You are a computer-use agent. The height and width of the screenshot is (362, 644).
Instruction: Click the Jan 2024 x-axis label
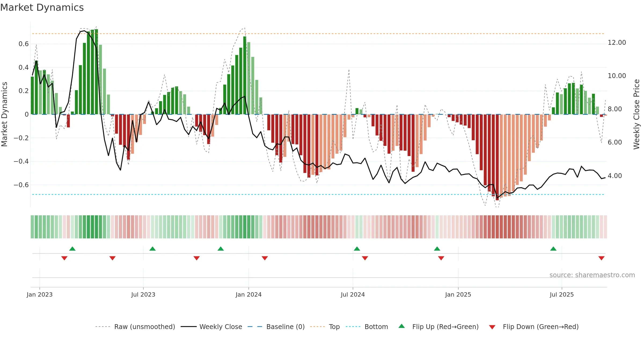click(249, 294)
